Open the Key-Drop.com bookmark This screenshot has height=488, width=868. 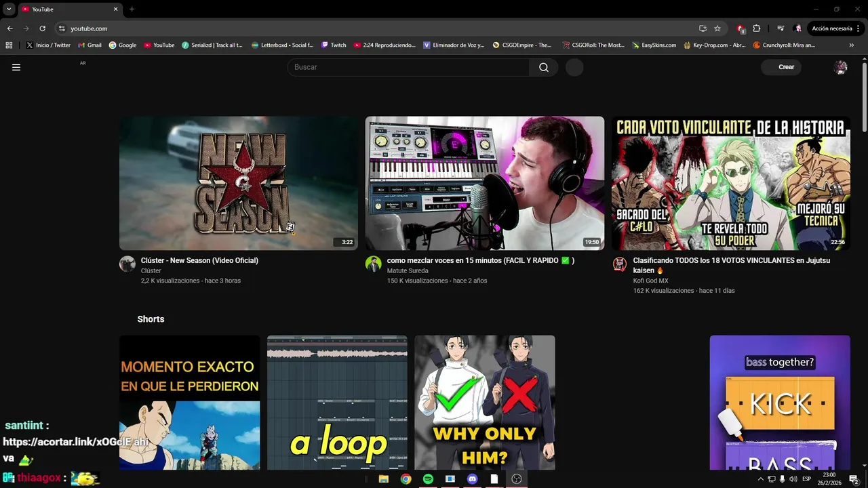click(x=715, y=45)
